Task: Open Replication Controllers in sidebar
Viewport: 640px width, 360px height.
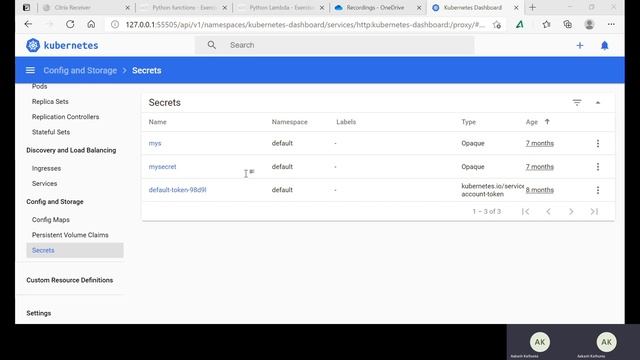Action: (65, 117)
